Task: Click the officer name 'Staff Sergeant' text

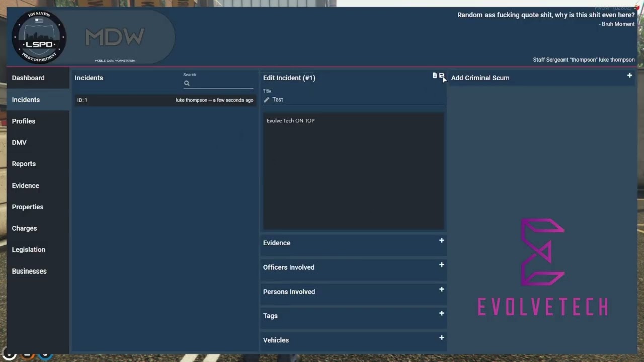Action: point(550,60)
